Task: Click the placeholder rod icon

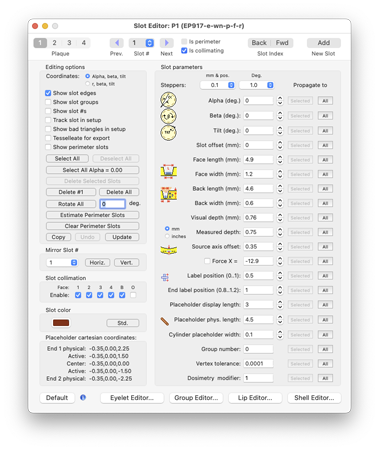Action: [x=165, y=321]
